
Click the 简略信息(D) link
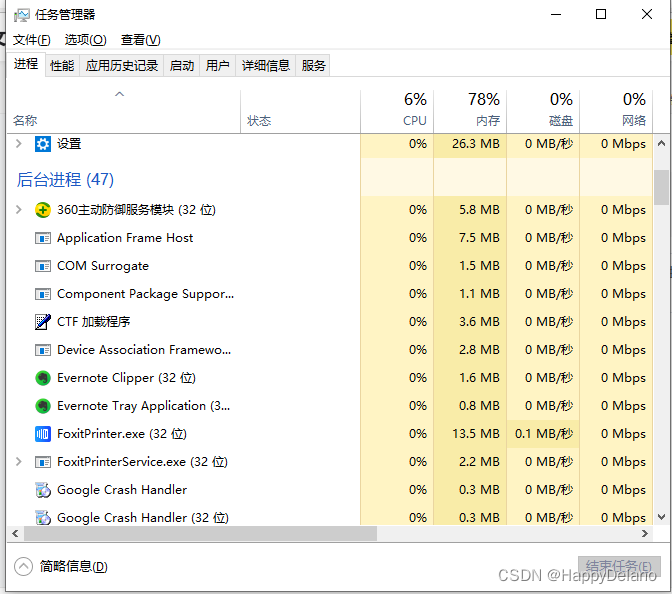point(73,567)
